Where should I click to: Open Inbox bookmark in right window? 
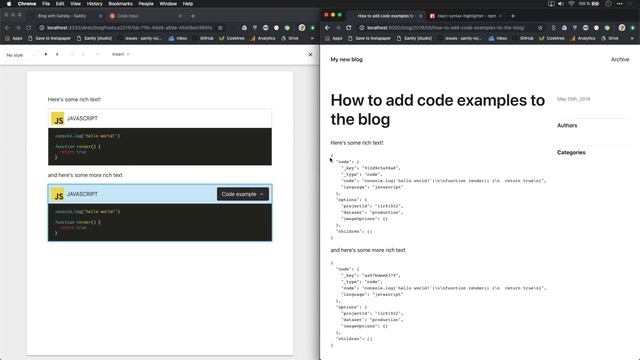(x=498, y=38)
